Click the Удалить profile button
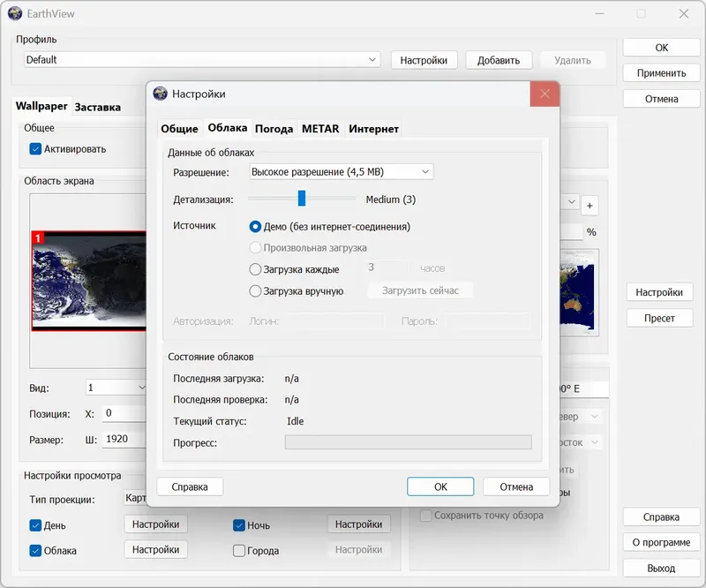The width and height of the screenshot is (706, 588). pos(572,60)
